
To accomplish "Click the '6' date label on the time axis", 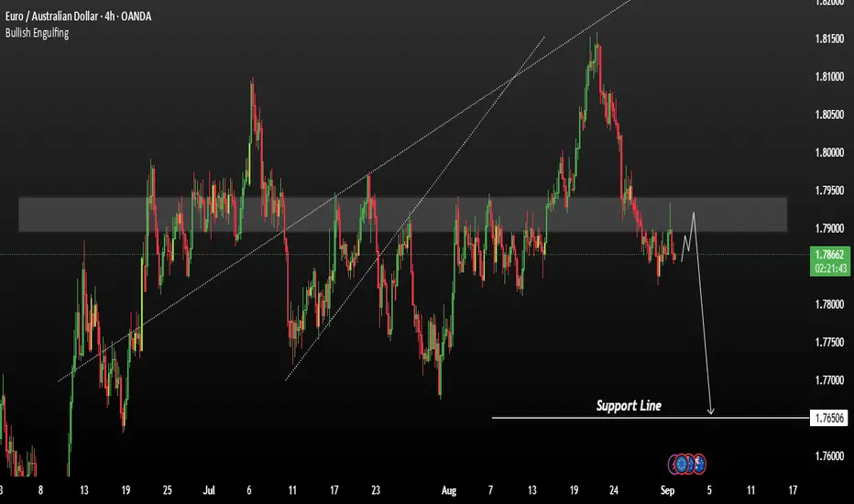I will pyautogui.click(x=249, y=490).
